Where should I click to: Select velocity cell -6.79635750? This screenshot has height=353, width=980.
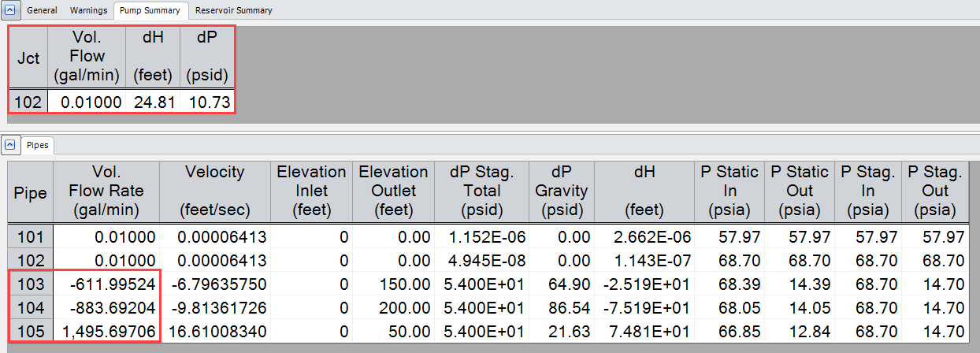pyautogui.click(x=214, y=284)
